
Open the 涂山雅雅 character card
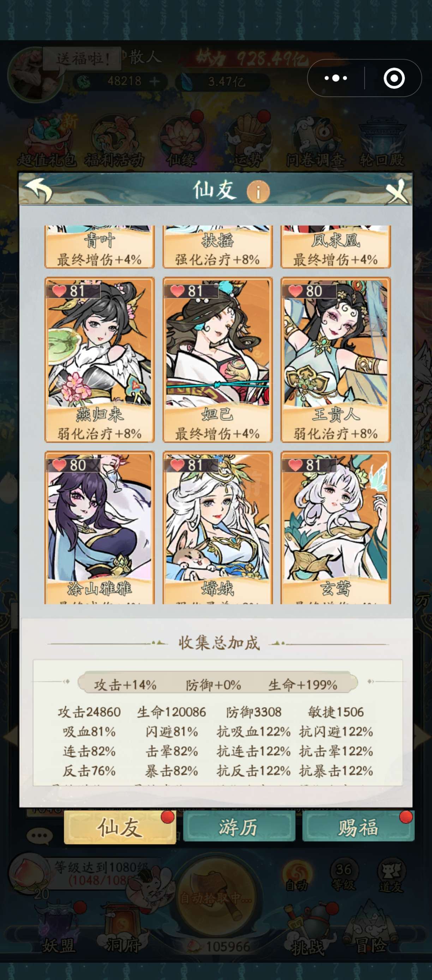100,527
